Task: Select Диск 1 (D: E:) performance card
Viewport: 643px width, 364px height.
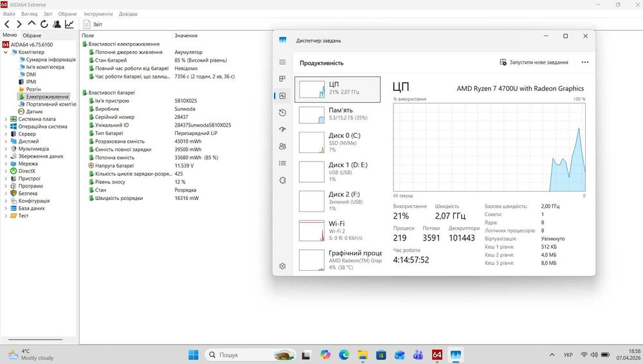Action: 338,172
